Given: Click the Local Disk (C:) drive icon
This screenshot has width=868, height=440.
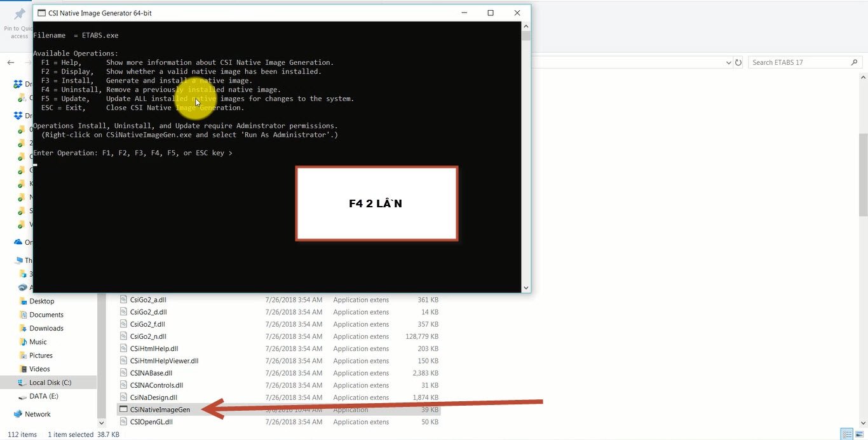Looking at the screenshot, I should click(23, 383).
